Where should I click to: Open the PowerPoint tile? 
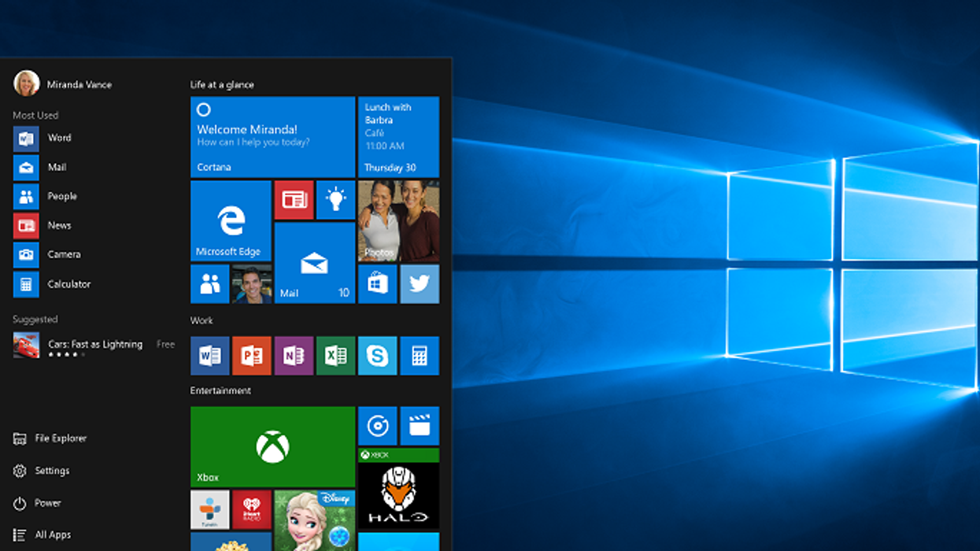point(250,355)
